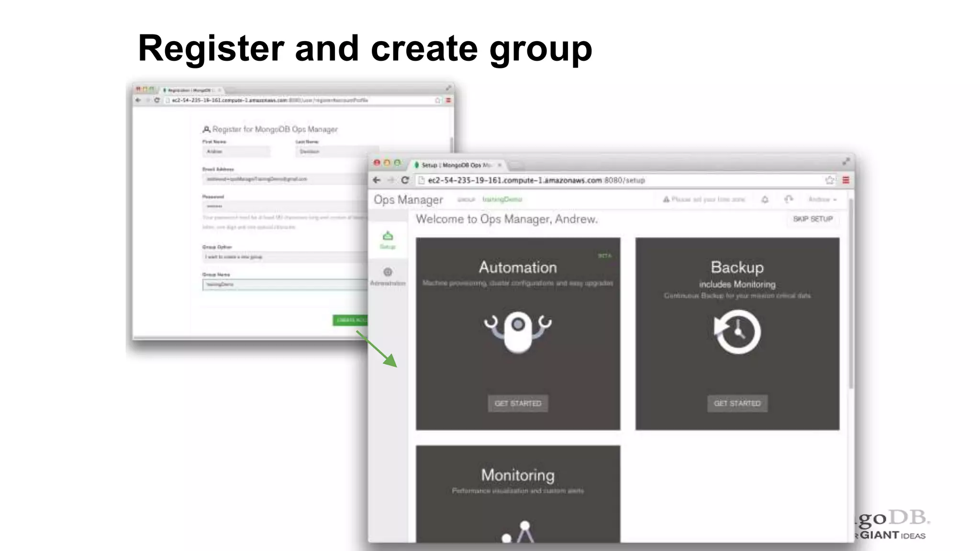The width and height of the screenshot is (980, 551).
Task: Reload the Setup page in front browser
Action: tap(405, 180)
